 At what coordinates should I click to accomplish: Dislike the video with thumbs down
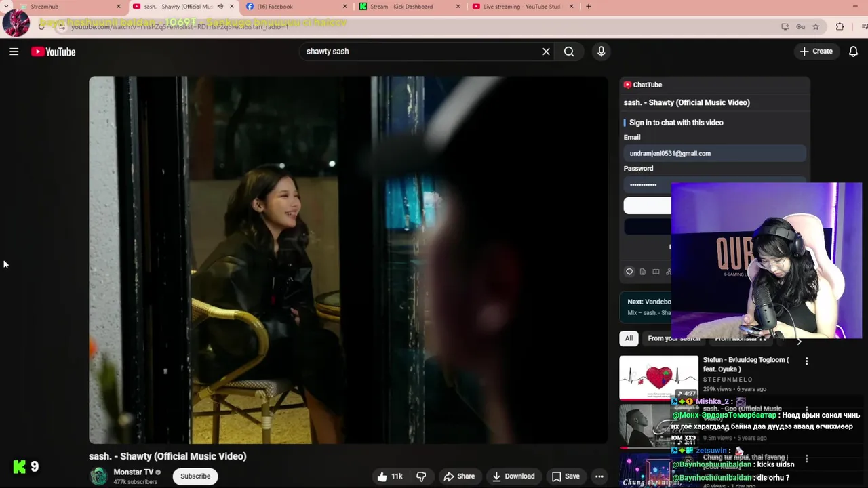tap(421, 476)
